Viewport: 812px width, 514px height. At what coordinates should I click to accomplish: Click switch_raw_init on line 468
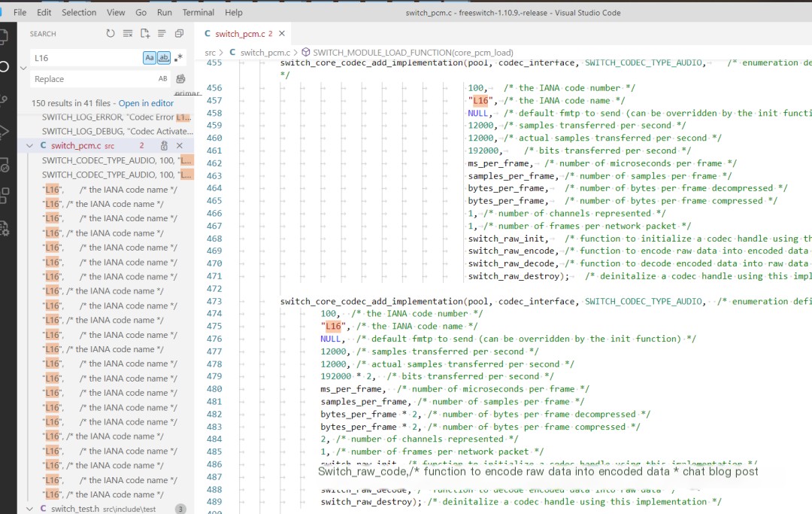[506, 239]
